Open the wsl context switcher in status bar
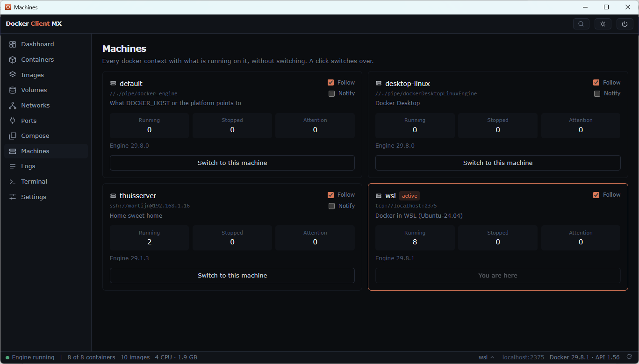 486,357
